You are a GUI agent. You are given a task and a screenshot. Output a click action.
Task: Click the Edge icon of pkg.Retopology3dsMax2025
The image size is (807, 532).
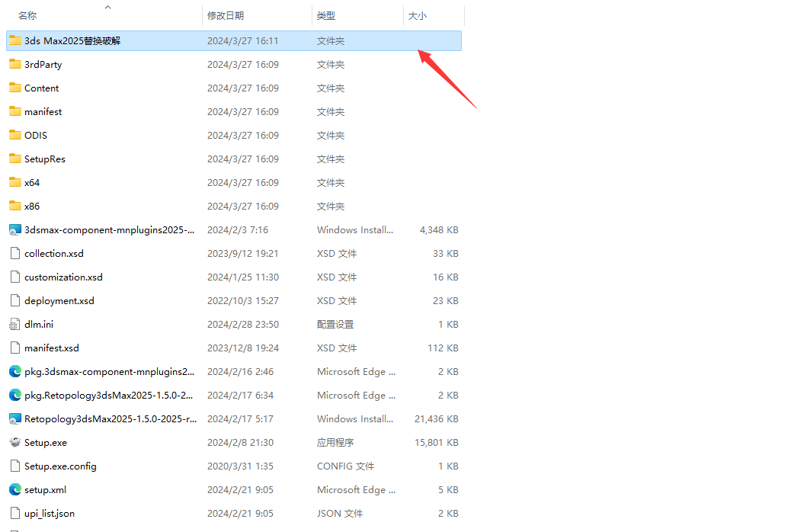[15, 396]
